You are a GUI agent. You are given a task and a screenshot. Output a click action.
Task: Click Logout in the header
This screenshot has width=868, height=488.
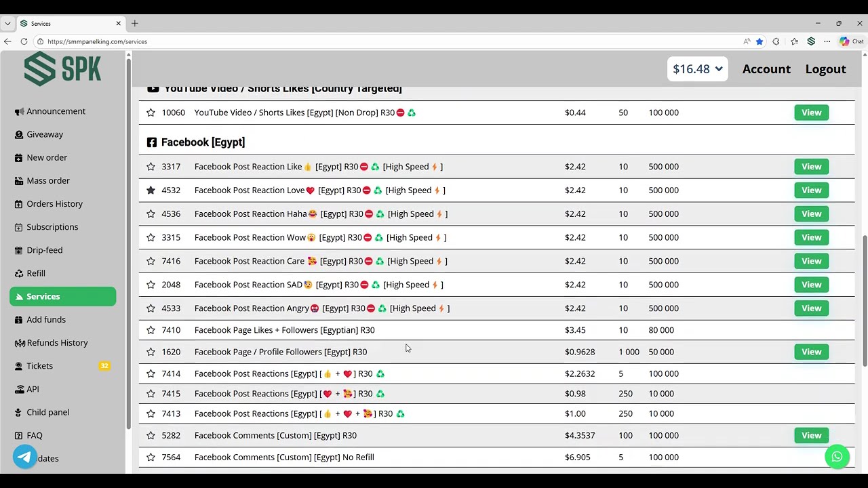[825, 69]
